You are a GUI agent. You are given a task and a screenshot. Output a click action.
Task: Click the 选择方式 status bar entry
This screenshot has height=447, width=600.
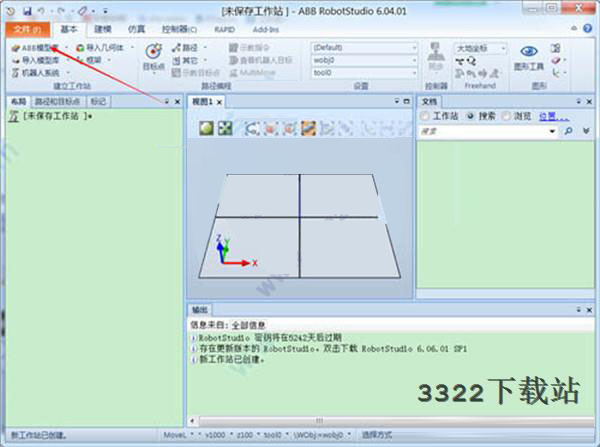click(x=377, y=435)
